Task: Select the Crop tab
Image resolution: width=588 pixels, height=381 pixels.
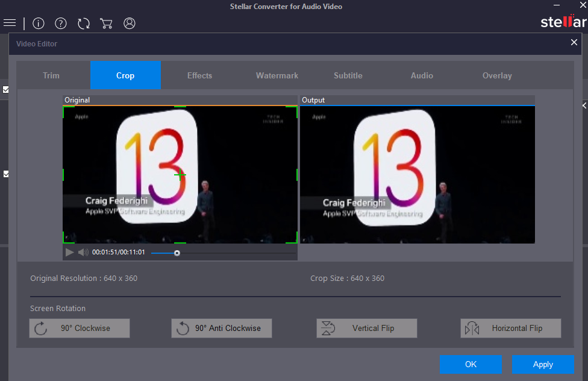Action: (x=125, y=75)
